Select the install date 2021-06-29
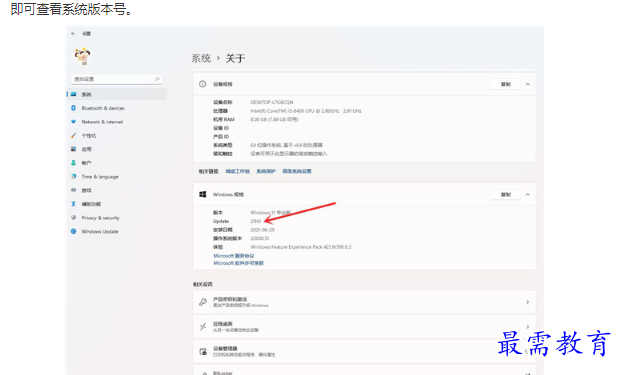This screenshot has width=619, height=375. [263, 230]
